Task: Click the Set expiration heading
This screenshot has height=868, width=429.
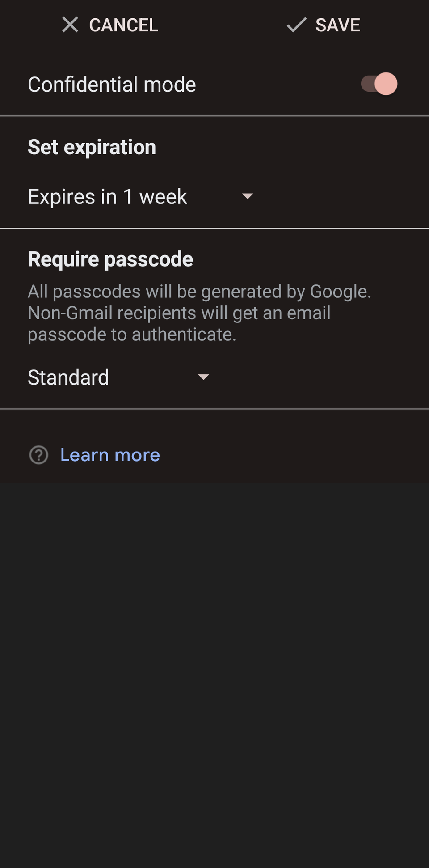Action: 92,147
